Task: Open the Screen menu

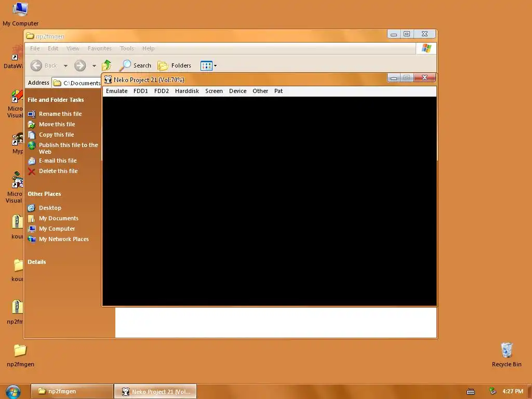Action: click(214, 91)
